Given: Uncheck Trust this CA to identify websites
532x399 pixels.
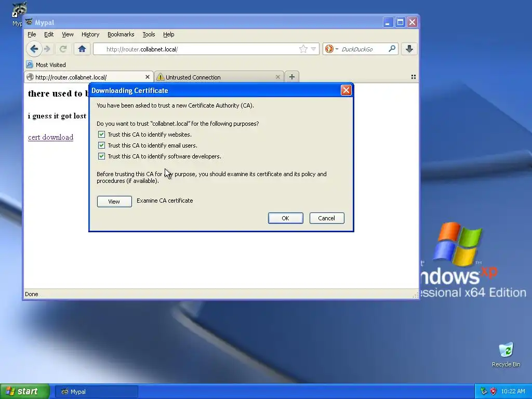Looking at the screenshot, I should [101, 135].
